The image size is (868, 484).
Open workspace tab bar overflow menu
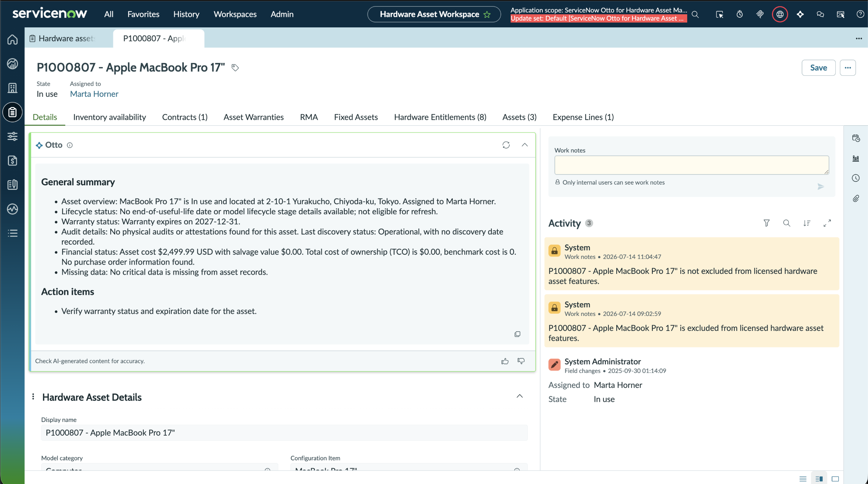[x=859, y=39]
